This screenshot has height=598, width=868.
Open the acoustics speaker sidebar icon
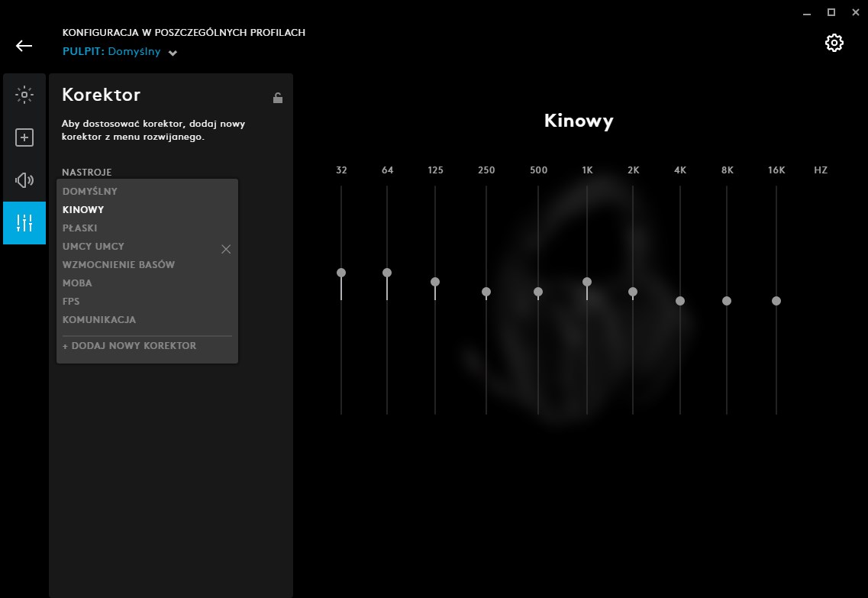click(x=24, y=180)
